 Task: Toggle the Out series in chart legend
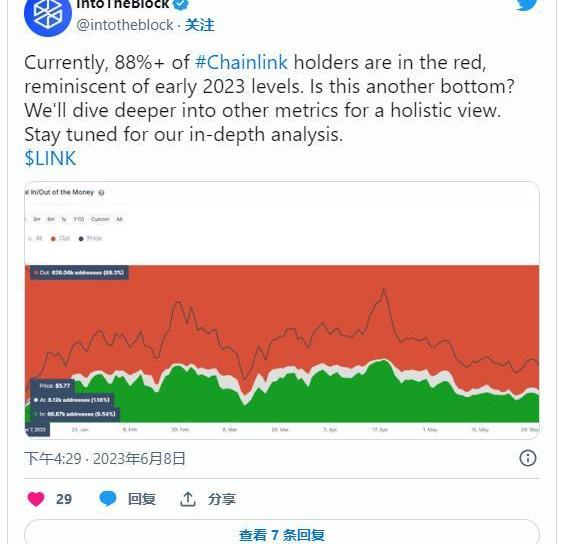point(61,238)
